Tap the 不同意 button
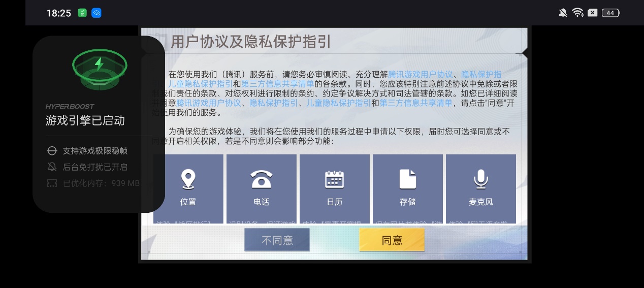This screenshot has width=644, height=288. [x=277, y=240]
